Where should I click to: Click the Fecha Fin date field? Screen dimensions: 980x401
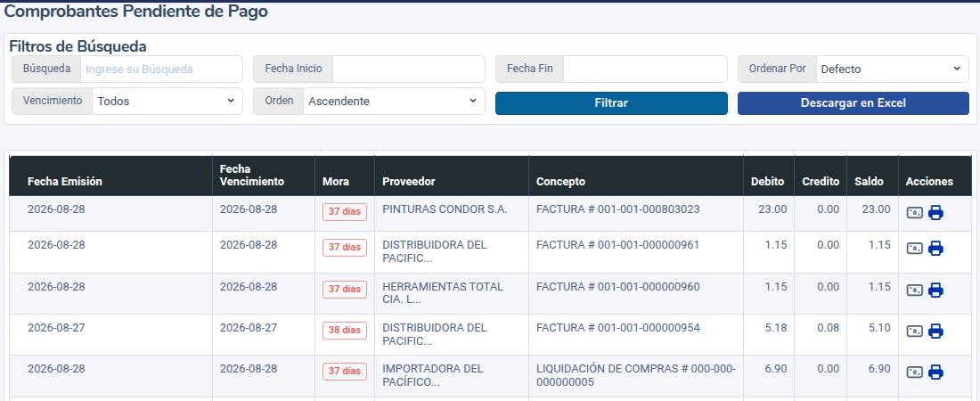click(645, 69)
